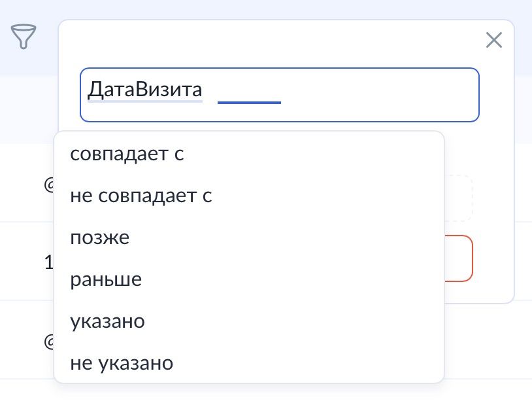Click the lower table row starting with @
This screenshot has width=532, height=407.
[47, 340]
